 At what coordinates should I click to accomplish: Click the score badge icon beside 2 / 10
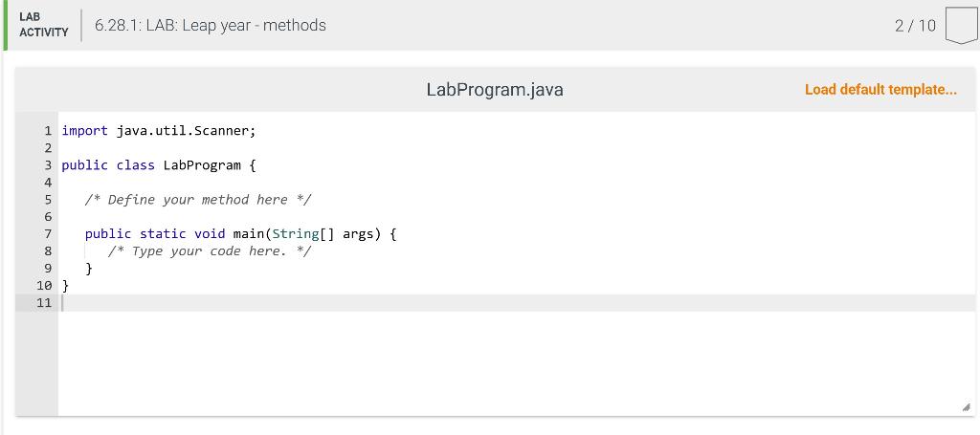(961, 25)
